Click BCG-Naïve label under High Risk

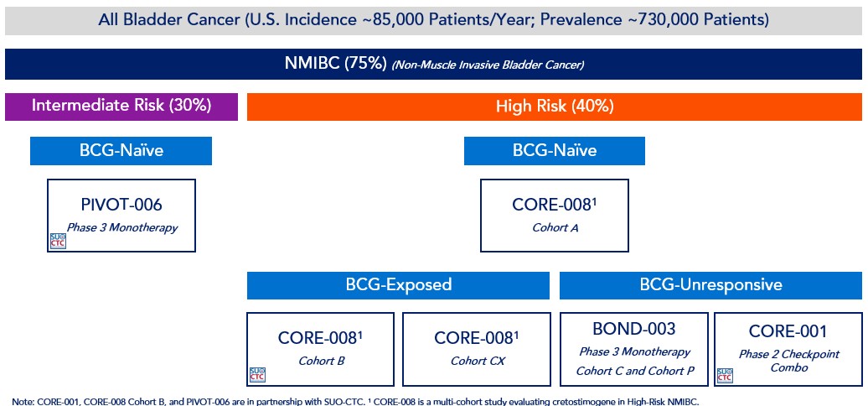click(x=555, y=151)
